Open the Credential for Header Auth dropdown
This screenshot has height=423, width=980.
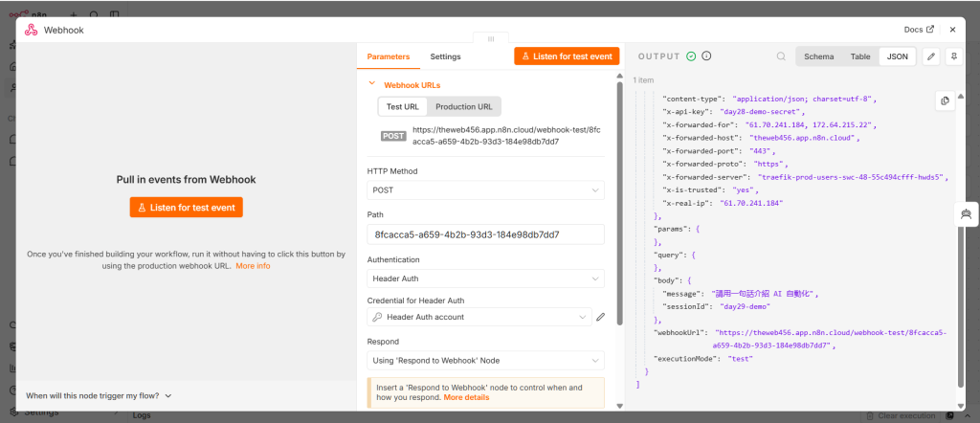click(479, 317)
